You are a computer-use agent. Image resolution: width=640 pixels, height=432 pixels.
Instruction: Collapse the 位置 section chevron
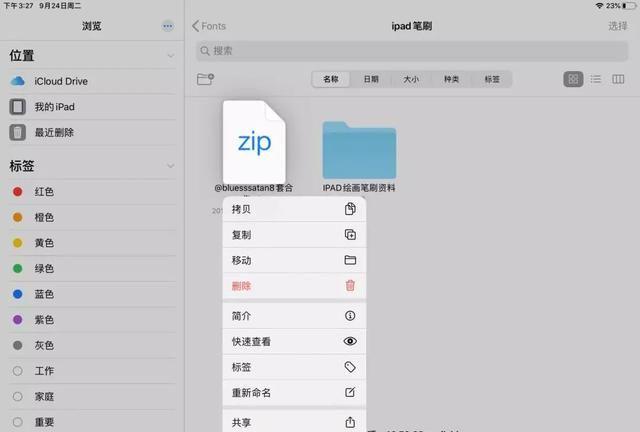point(171,56)
